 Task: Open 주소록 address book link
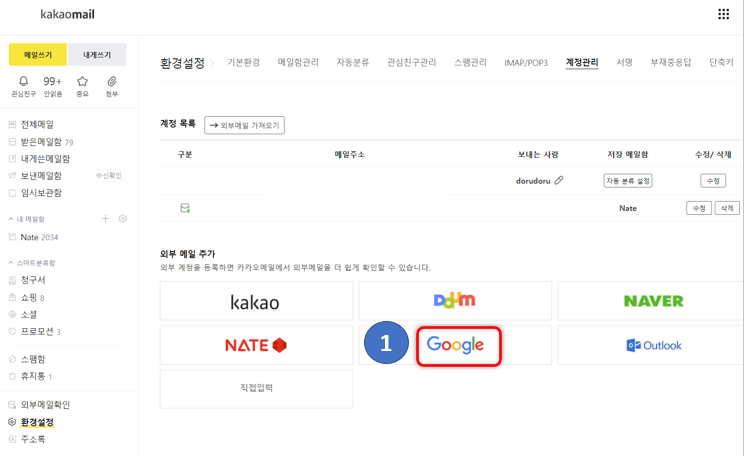33,439
